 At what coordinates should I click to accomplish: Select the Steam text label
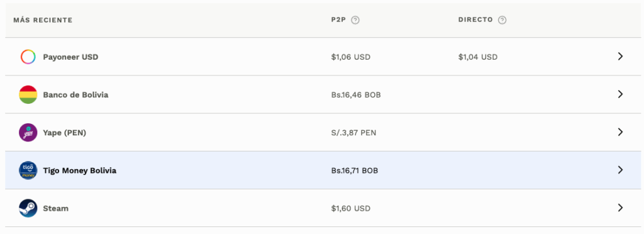[x=55, y=209]
